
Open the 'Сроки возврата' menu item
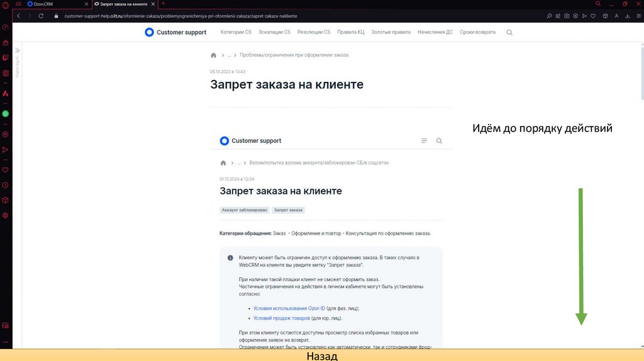click(478, 32)
